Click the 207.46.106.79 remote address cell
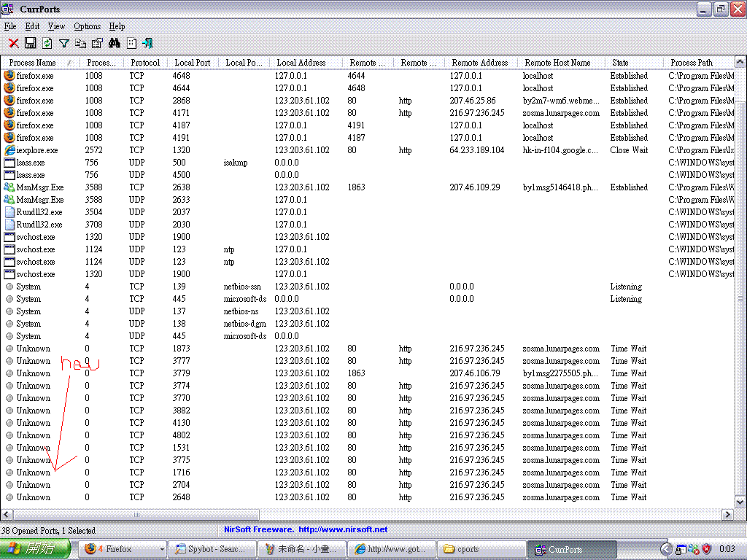 click(474, 373)
